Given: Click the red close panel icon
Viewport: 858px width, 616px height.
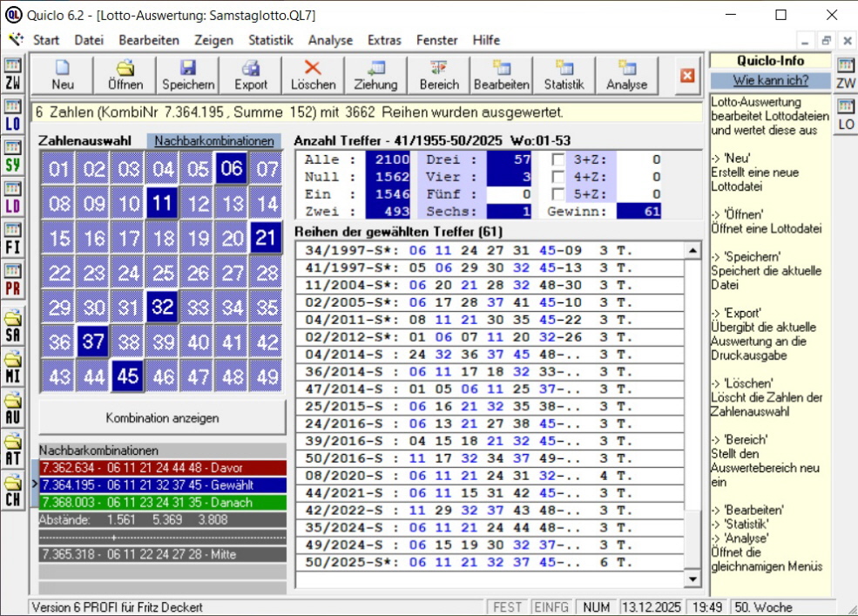Looking at the screenshot, I should [x=687, y=76].
